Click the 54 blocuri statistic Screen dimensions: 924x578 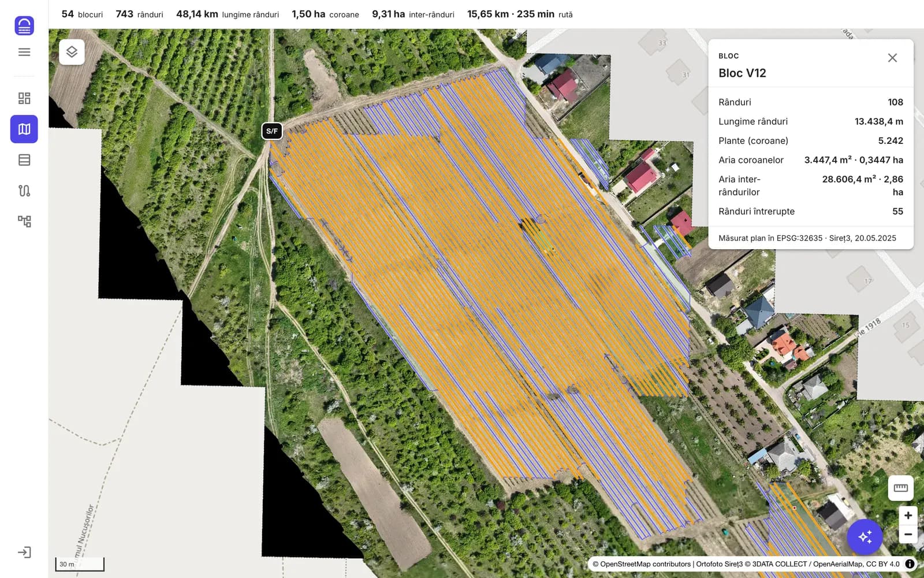tap(82, 14)
